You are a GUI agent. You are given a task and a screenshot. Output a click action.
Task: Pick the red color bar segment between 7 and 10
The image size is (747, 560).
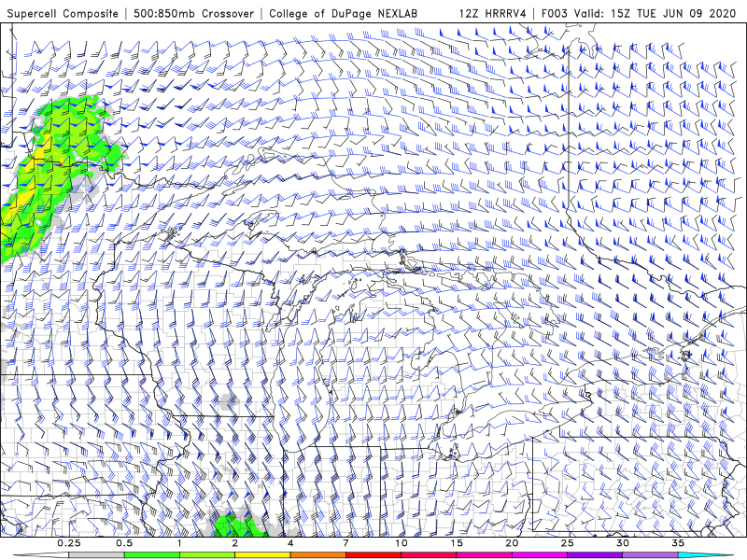(x=373, y=555)
